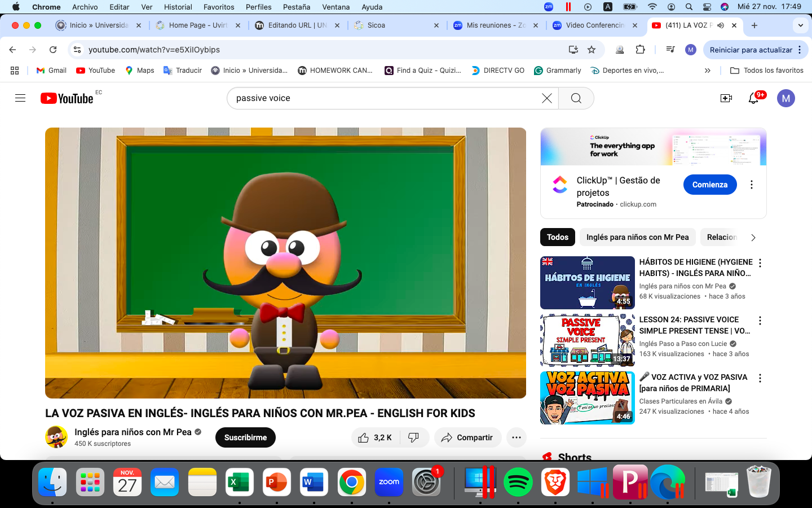Expand the Chrome tab search dropdown
The image size is (812, 508).
coord(801,25)
